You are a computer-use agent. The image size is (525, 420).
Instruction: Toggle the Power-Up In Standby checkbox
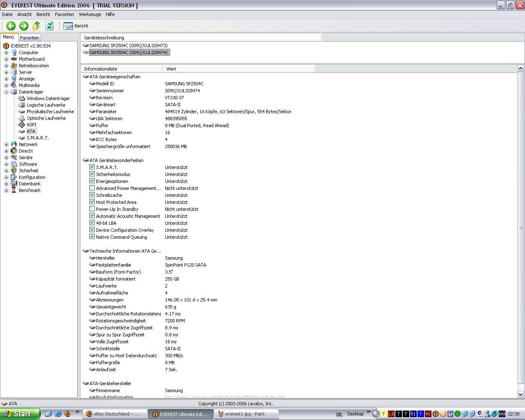pos(92,209)
